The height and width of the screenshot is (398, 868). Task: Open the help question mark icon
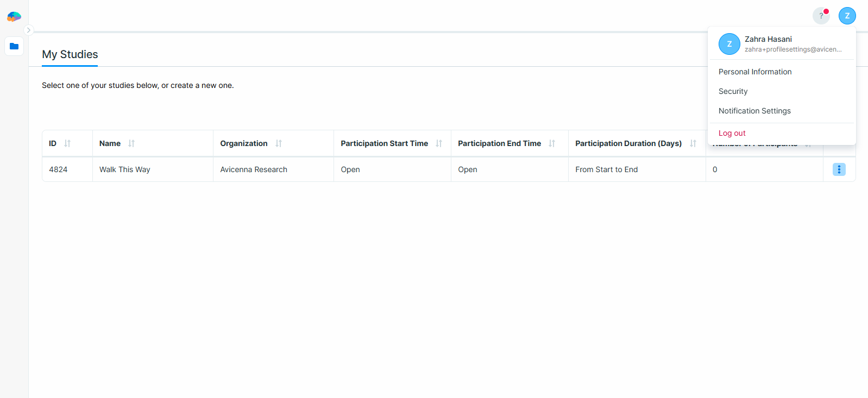[821, 16]
